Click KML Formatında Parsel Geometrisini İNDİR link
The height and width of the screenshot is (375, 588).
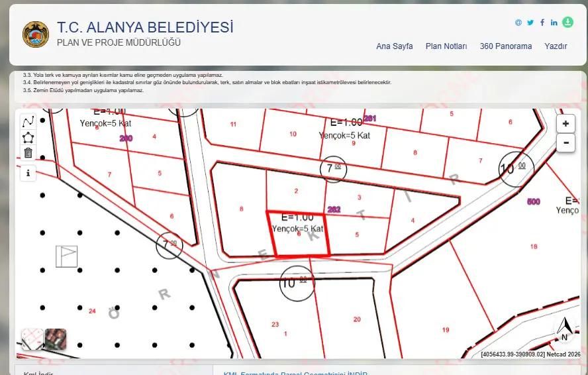295,373
